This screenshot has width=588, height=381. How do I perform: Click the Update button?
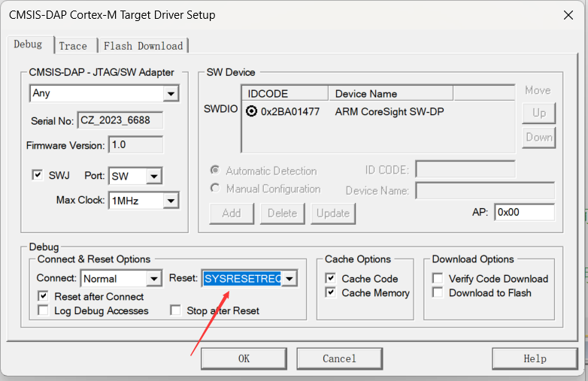(x=333, y=213)
